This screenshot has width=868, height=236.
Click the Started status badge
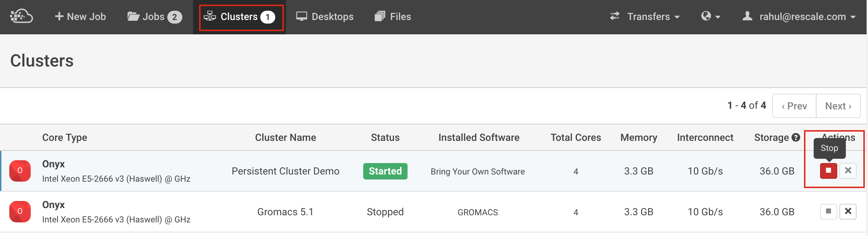385,171
